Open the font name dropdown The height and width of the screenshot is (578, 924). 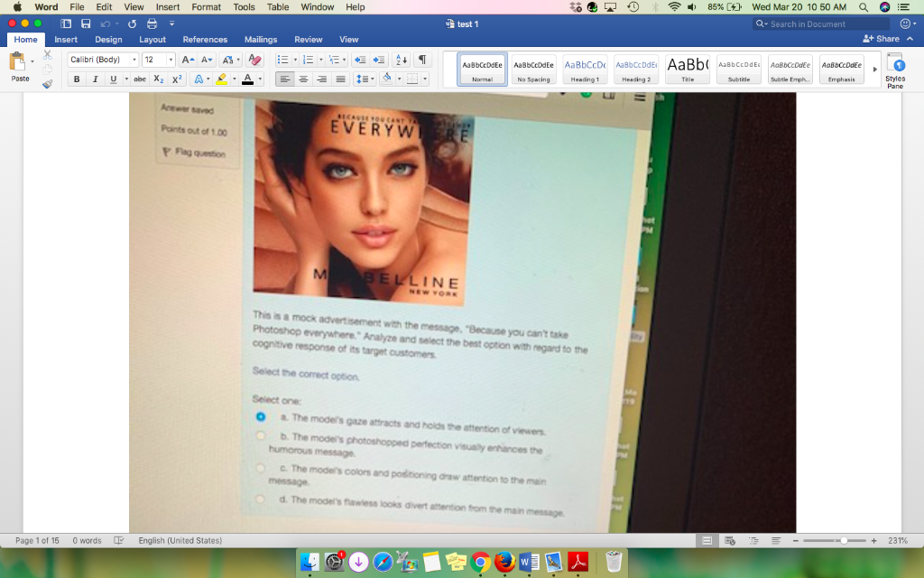tap(134, 61)
